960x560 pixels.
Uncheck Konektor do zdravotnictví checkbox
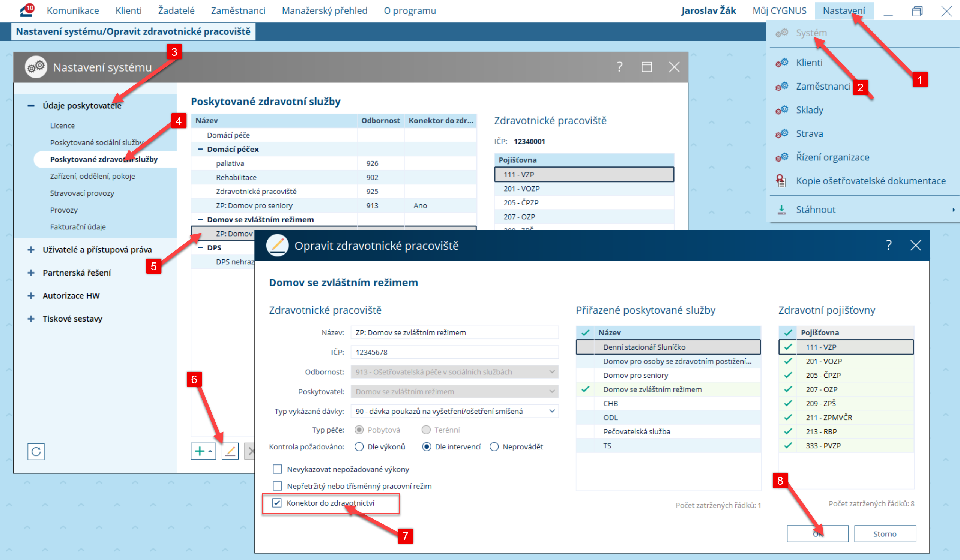277,503
